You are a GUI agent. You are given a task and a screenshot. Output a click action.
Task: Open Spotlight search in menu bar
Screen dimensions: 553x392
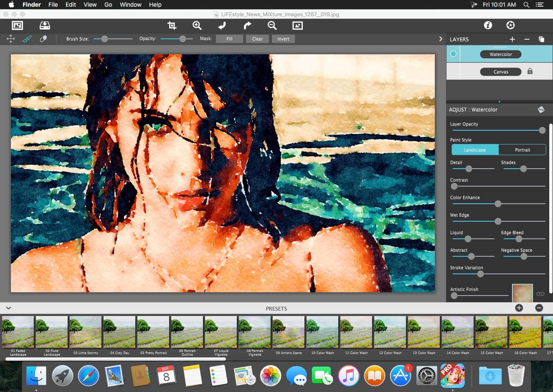coord(526,5)
